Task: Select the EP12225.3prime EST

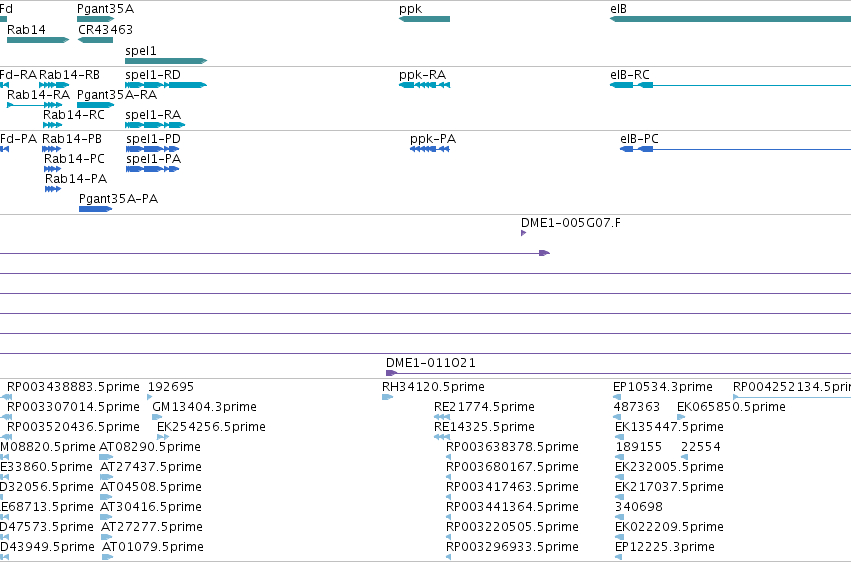Action: [x=619, y=557]
